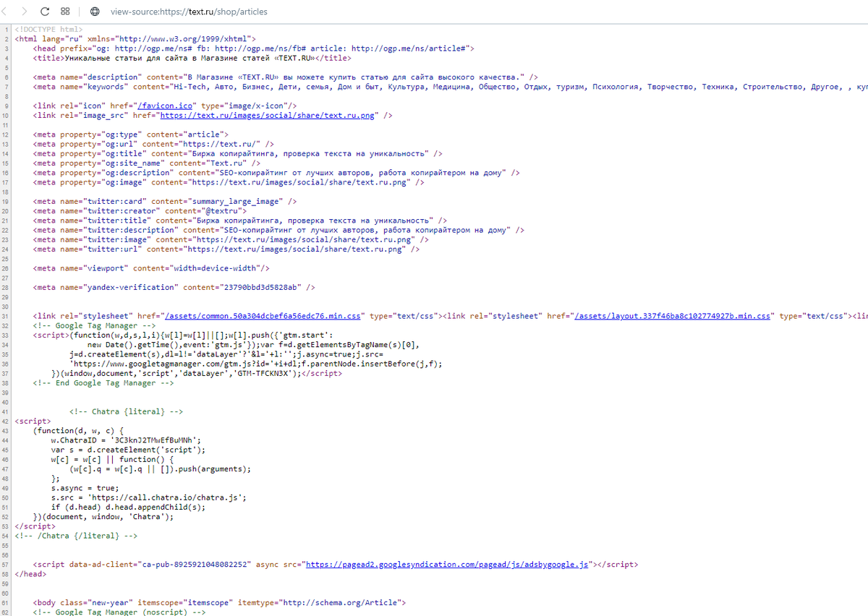Image resolution: width=868 pixels, height=616 pixels.
Task: Click the html lang="ru" line
Action: pos(135,38)
